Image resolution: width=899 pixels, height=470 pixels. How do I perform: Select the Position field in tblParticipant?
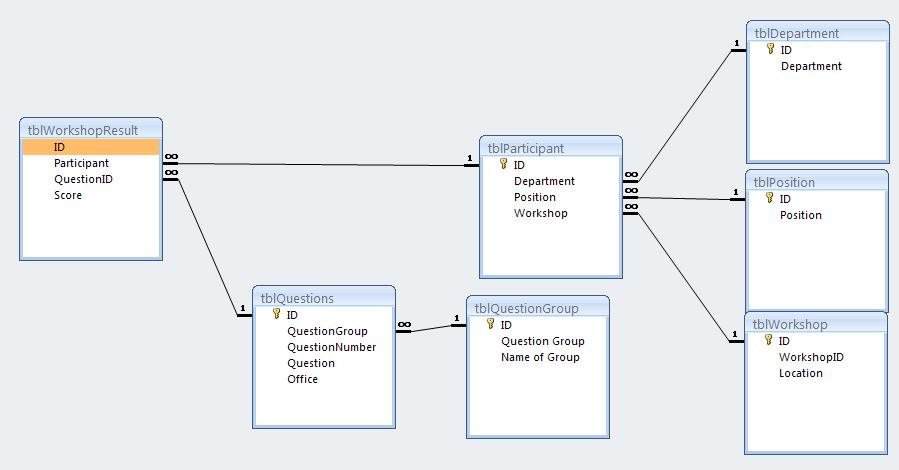(534, 197)
